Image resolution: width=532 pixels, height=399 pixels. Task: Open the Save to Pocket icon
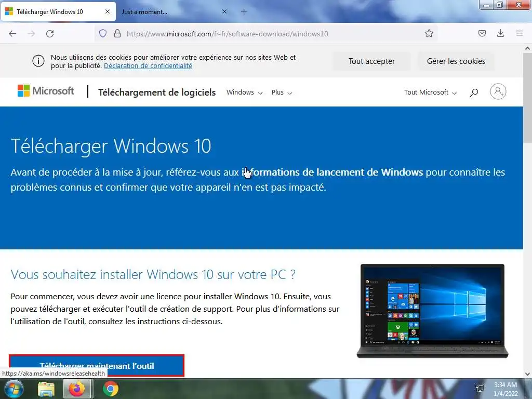482,33
